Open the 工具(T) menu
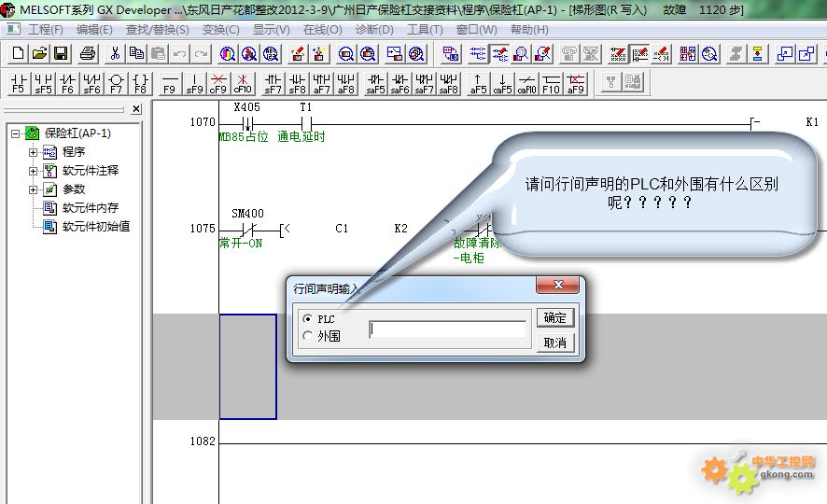The width and height of the screenshot is (827, 504). [x=425, y=30]
